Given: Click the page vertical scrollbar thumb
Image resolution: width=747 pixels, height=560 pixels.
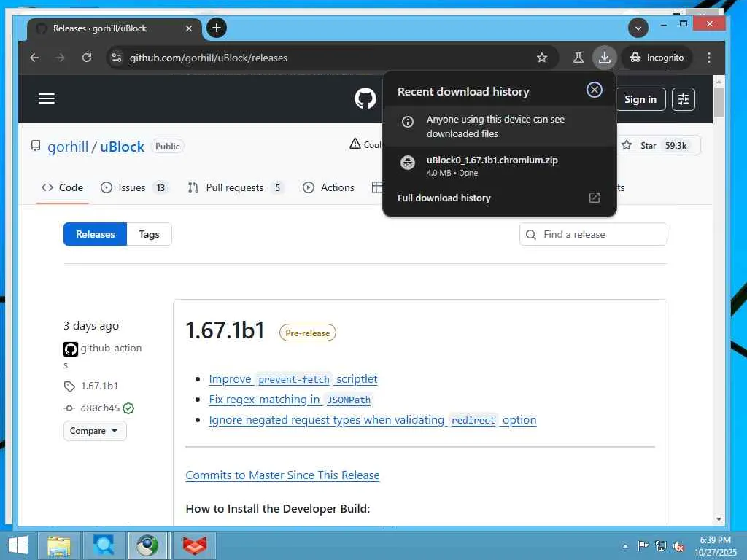Looking at the screenshot, I should pyautogui.click(x=719, y=102).
